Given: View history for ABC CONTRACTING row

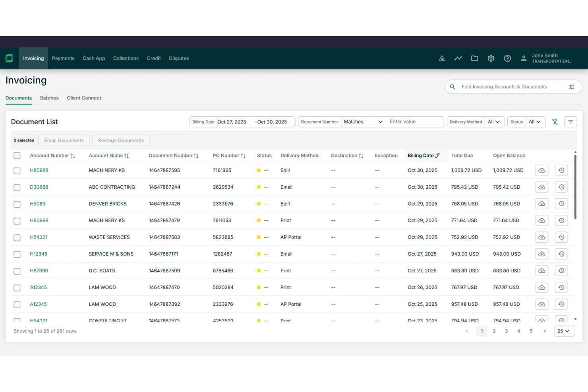Looking at the screenshot, I should click(561, 187).
